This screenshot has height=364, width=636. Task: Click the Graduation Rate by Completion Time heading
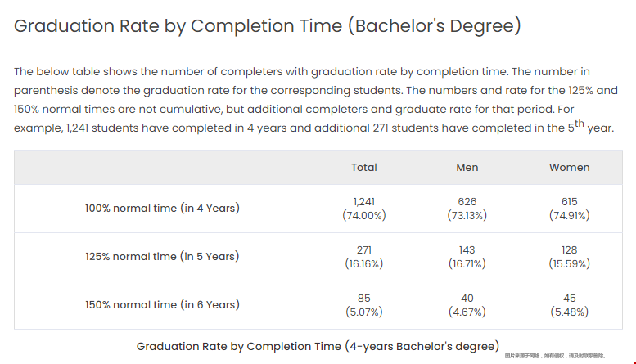click(x=268, y=26)
